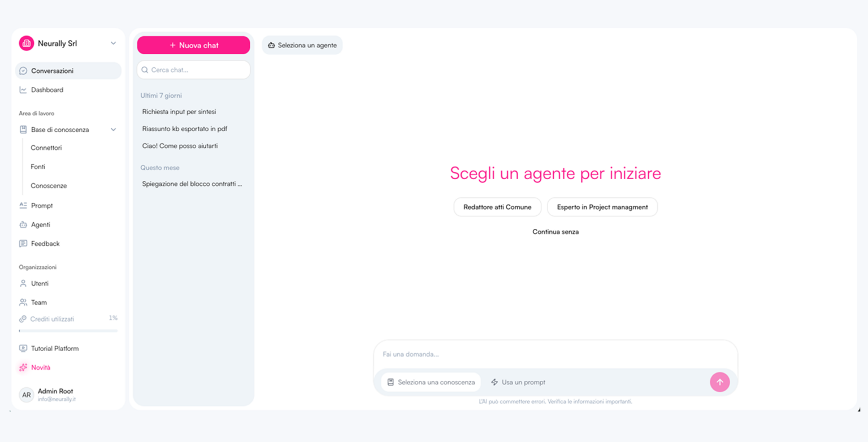Viewport: 868px width, 442px height.
Task: Click the Tutorial Platform play icon
Action: pos(23,348)
